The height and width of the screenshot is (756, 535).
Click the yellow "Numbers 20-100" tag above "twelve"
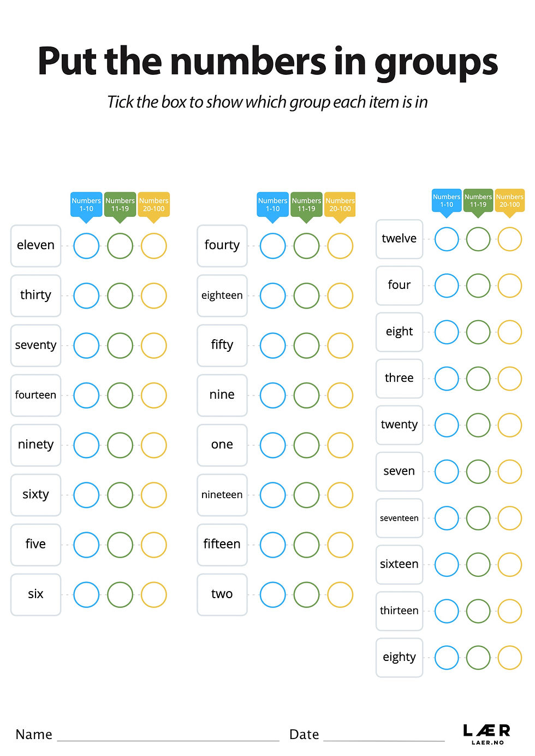tap(510, 201)
